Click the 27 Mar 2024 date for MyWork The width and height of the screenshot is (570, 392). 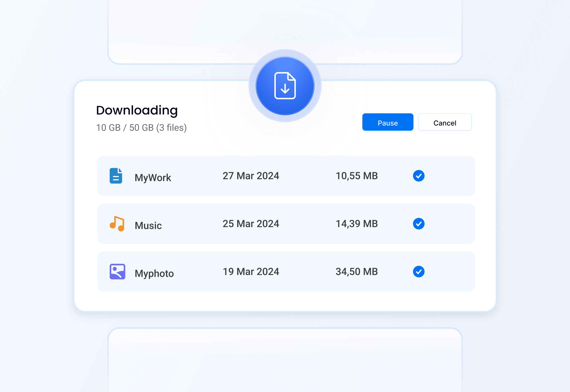(x=251, y=176)
